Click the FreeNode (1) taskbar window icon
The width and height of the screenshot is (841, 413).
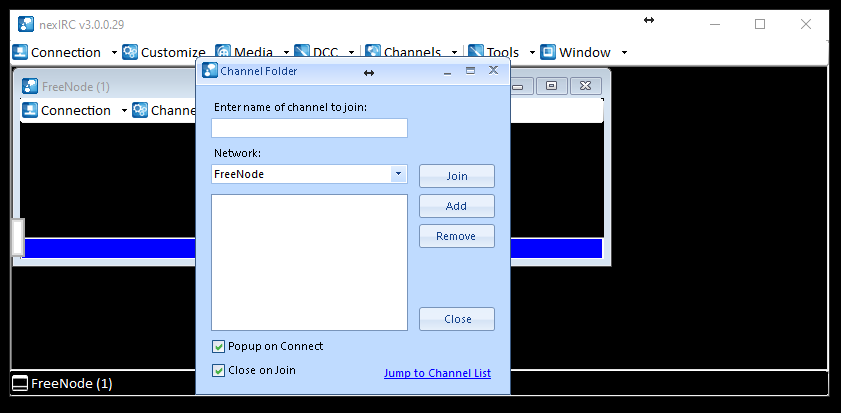(20, 384)
